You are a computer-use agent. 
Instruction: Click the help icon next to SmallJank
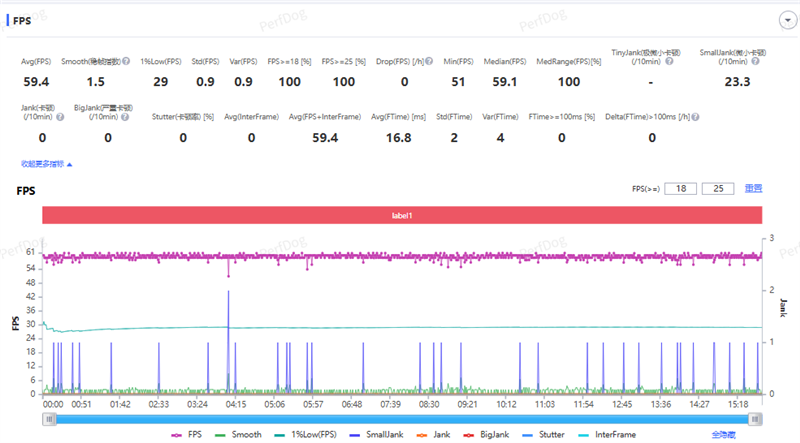[753, 62]
